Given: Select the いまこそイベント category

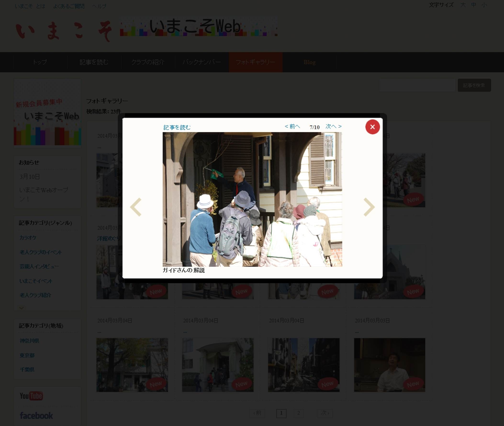Looking at the screenshot, I should tap(36, 281).
